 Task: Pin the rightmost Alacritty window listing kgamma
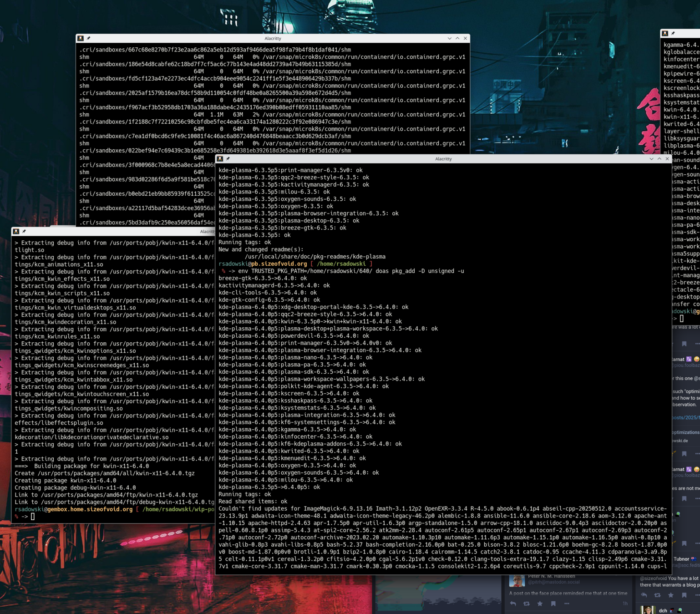coord(673,34)
